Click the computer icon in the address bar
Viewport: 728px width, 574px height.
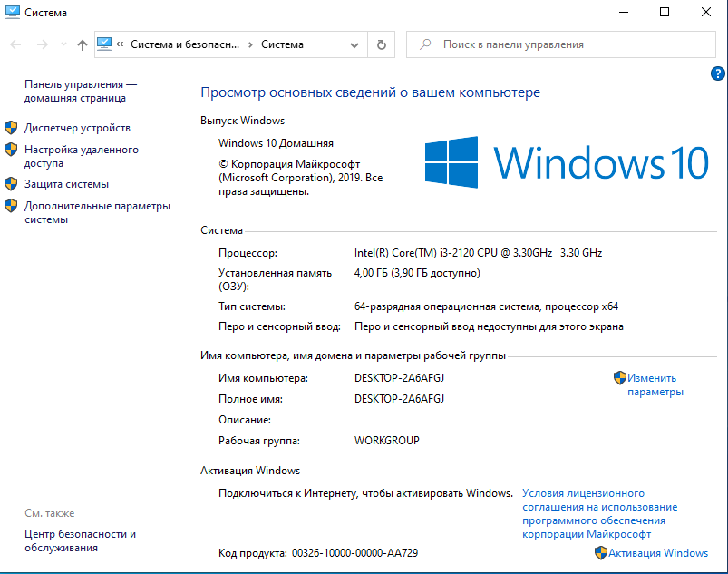coord(104,44)
